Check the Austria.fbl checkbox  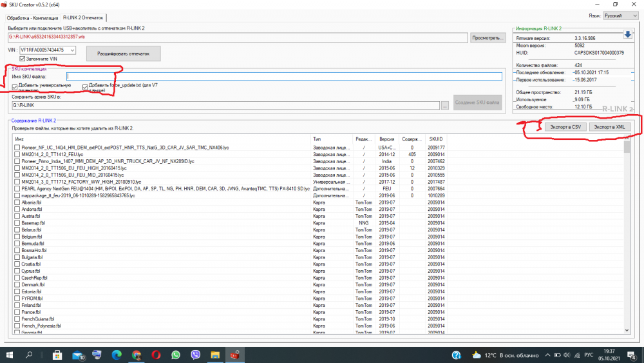coord(17,216)
